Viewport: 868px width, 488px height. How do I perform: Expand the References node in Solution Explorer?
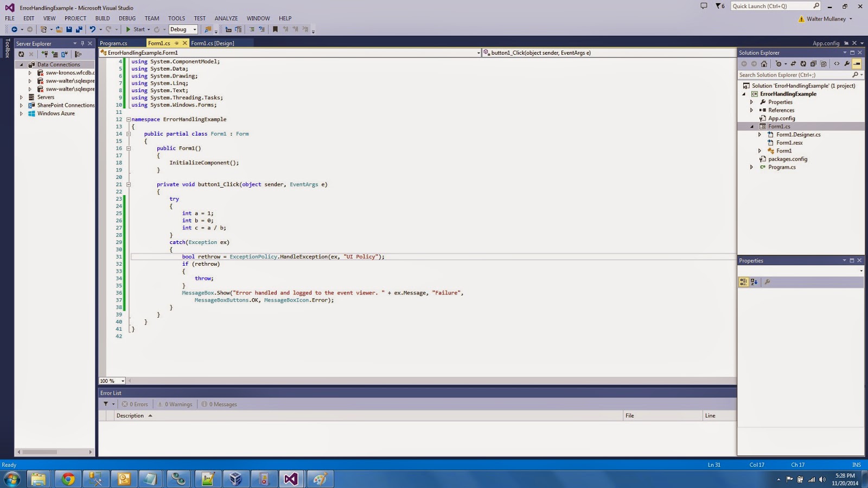751,110
